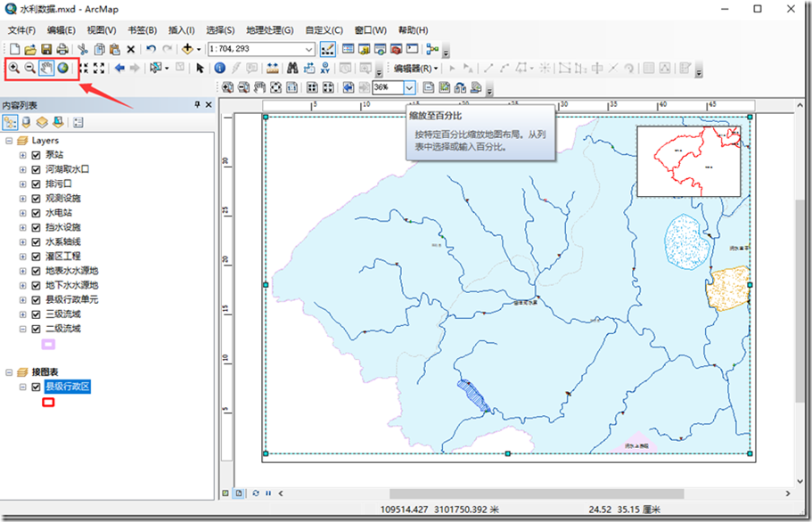
Task: Toggle the 二级流域 layer checkbox
Action: pos(36,329)
